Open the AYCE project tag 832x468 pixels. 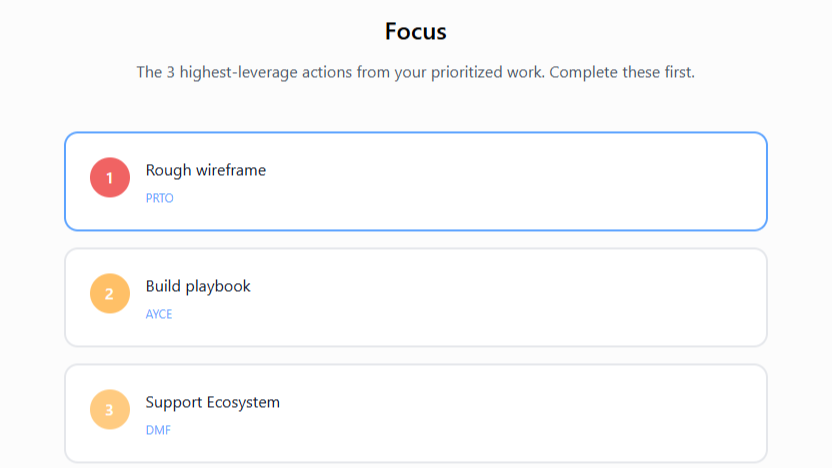(x=159, y=314)
